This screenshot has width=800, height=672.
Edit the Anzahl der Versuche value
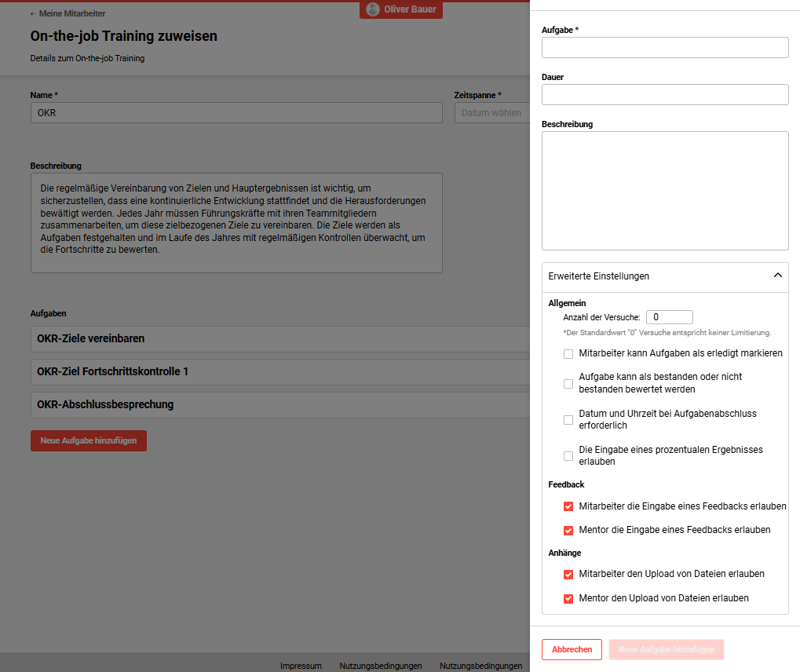pos(669,316)
